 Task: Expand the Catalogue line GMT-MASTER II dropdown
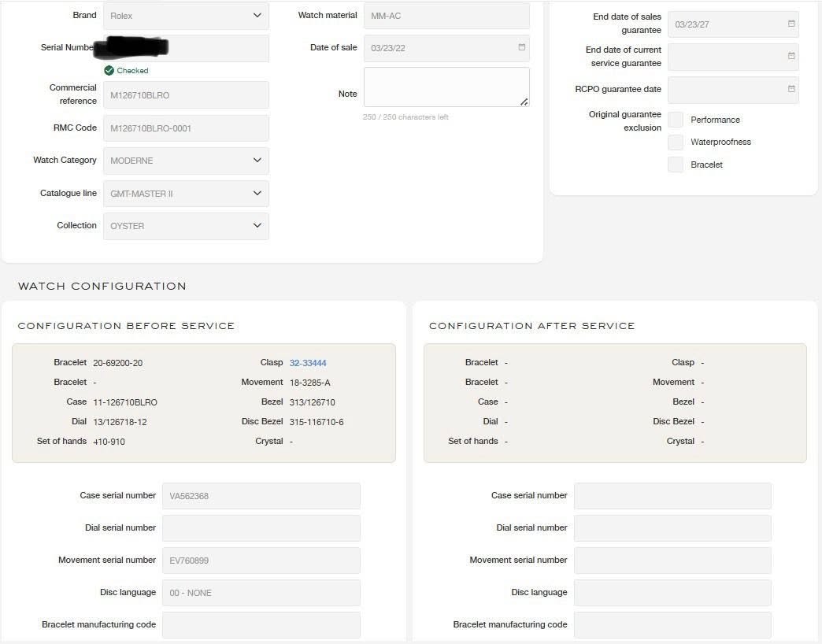point(186,194)
